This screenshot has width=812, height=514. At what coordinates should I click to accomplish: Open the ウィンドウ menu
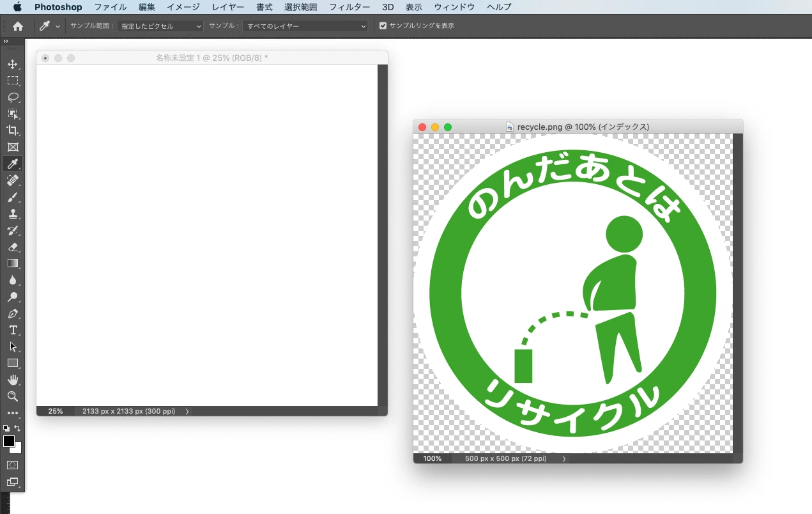(454, 7)
